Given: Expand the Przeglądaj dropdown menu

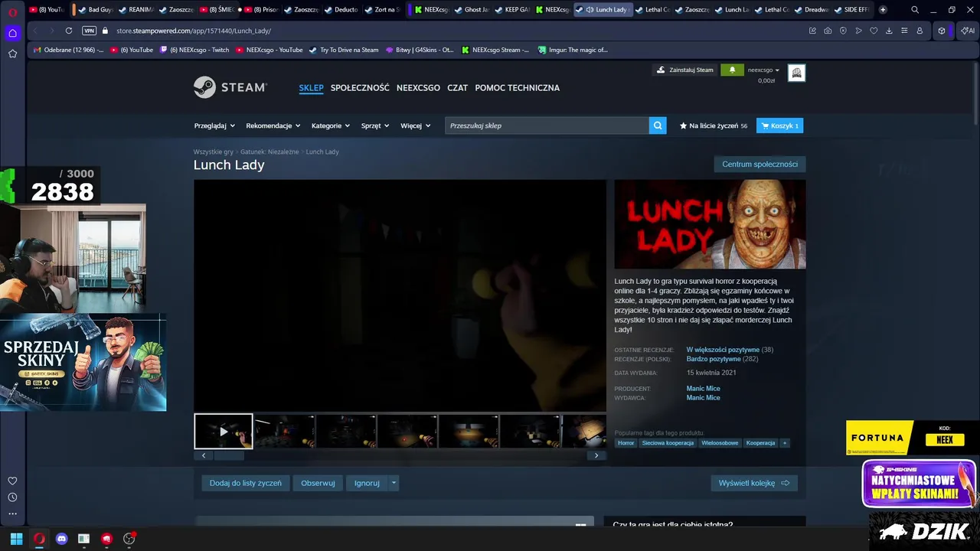Looking at the screenshot, I should pyautogui.click(x=214, y=126).
